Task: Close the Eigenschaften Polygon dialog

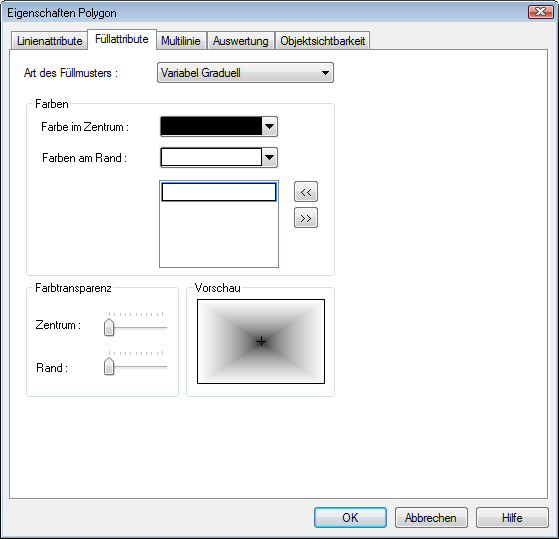Action: (x=540, y=11)
